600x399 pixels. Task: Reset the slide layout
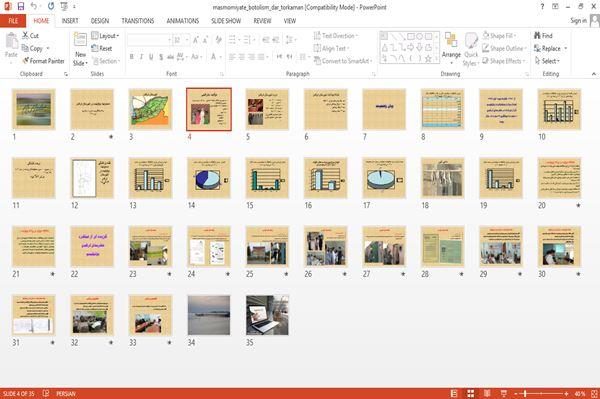pyautogui.click(x=102, y=48)
